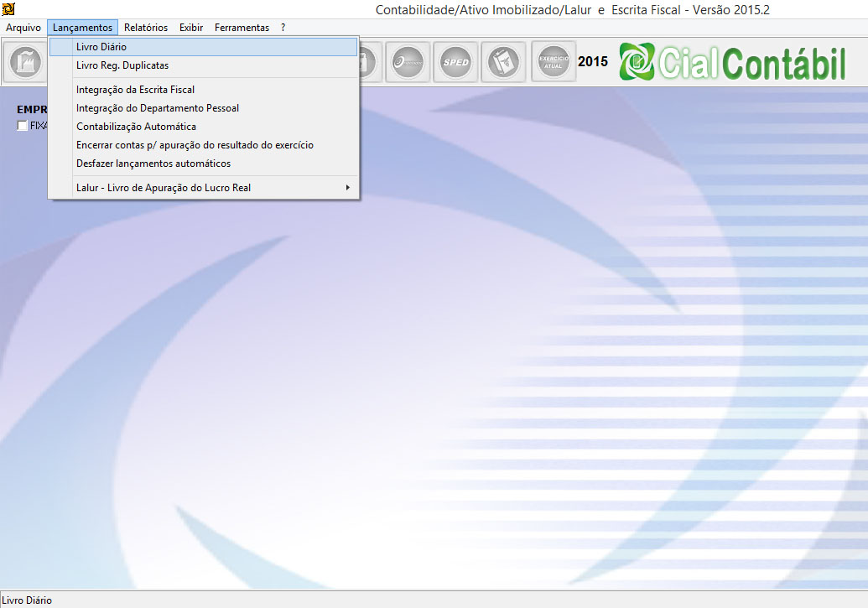Choose Livro Reg. Duplicatas
The width and height of the screenshot is (868, 608).
[x=122, y=65]
